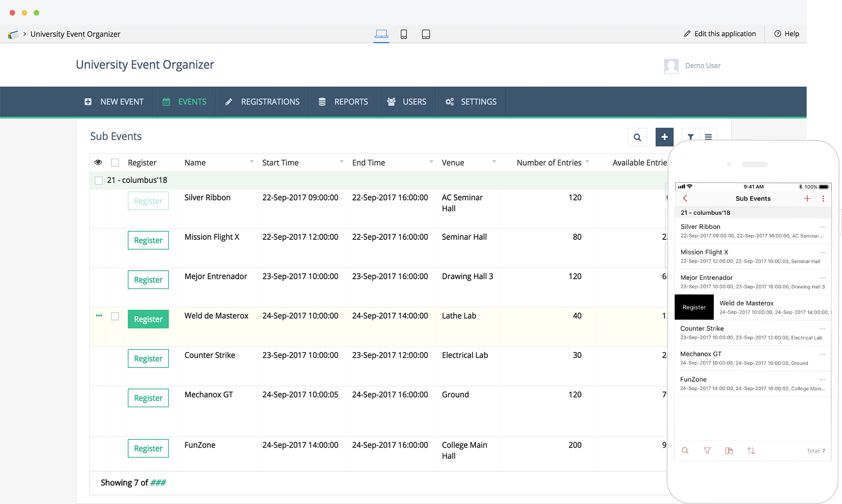The image size is (842, 504).
Task: Click the ### total count link
Action: click(x=158, y=483)
